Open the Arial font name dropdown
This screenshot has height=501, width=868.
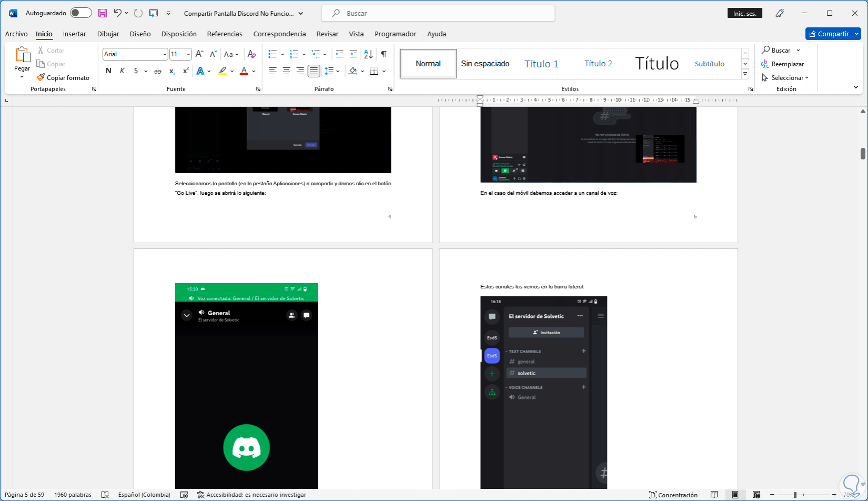click(165, 54)
